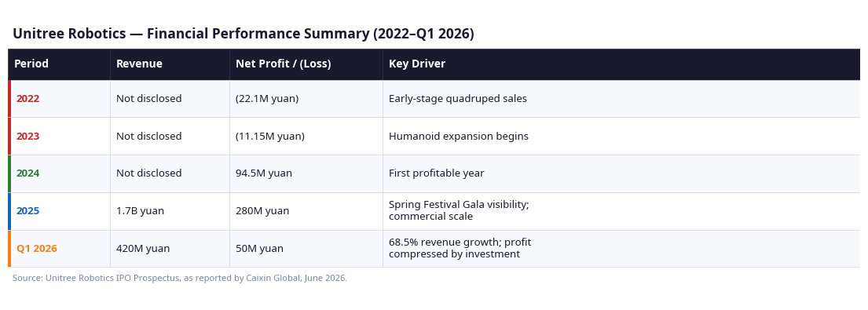868x310 pixels.
Task: Click the 'Net Profit / (Loss)' column header
Action: pos(306,64)
